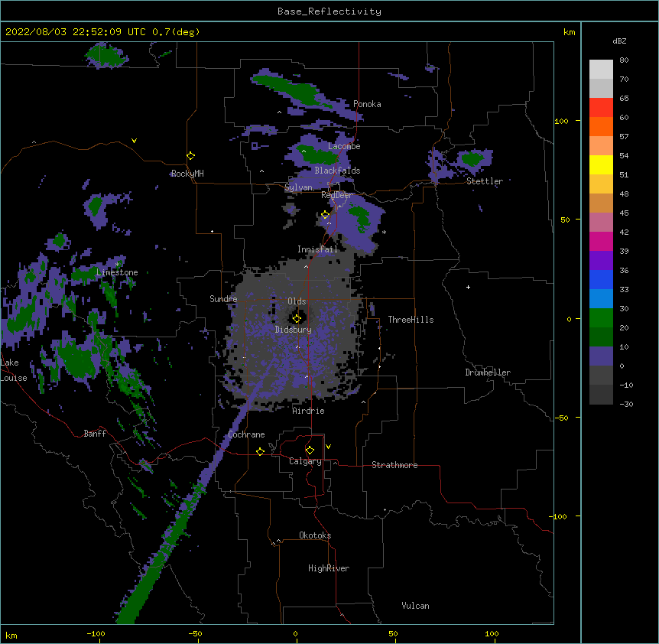Click the top light grey legend swatch
The height and width of the screenshot is (644, 659).
[601, 69]
